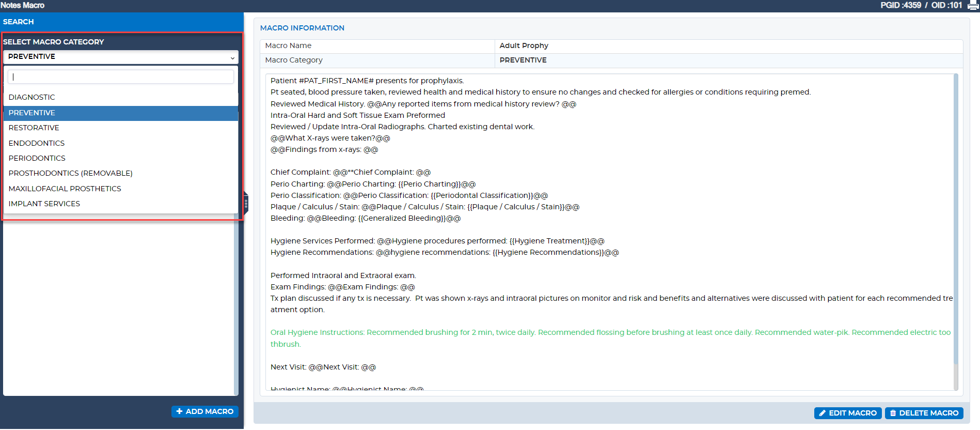Click the SEARCH panel header

click(122, 22)
